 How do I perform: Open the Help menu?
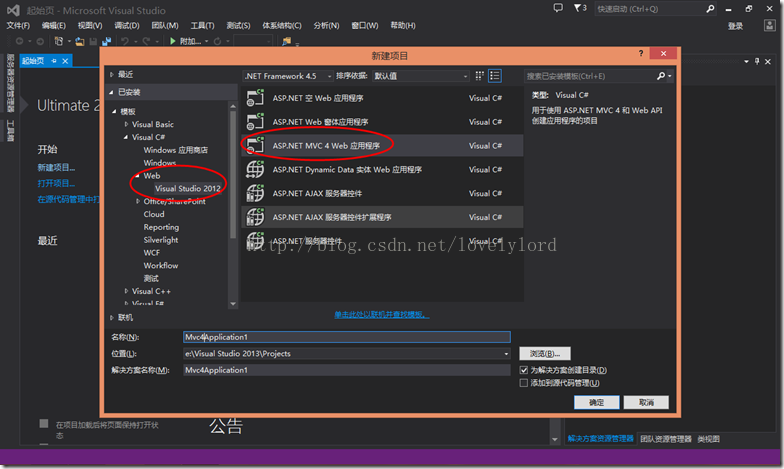pyautogui.click(x=402, y=26)
